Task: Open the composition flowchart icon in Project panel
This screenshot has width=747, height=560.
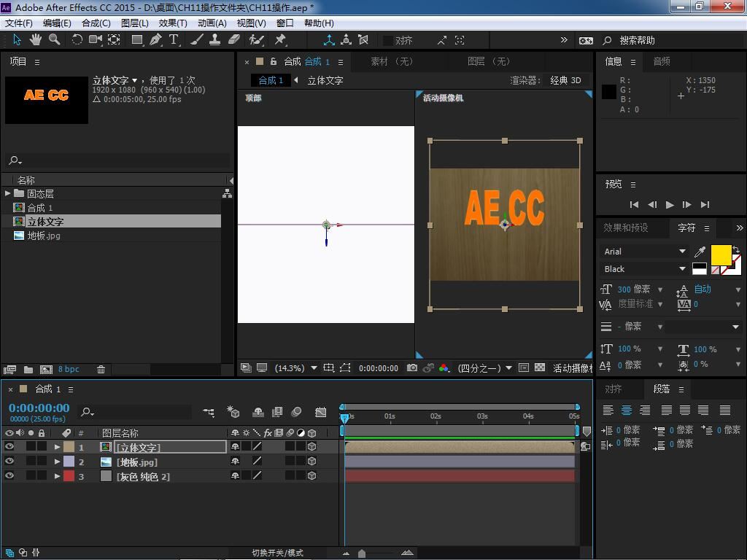Action: tap(228, 193)
